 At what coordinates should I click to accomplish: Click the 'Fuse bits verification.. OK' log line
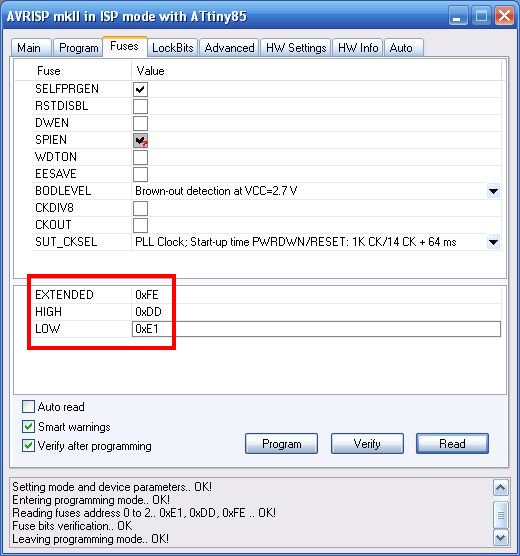pos(72,526)
